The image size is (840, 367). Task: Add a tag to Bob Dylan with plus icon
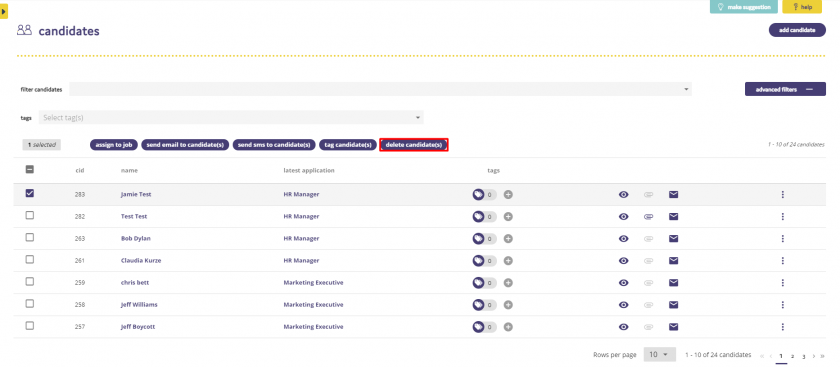[x=508, y=238]
